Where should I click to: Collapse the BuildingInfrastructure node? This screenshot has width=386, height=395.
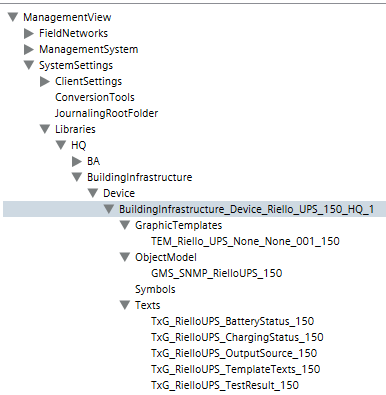tap(77, 177)
